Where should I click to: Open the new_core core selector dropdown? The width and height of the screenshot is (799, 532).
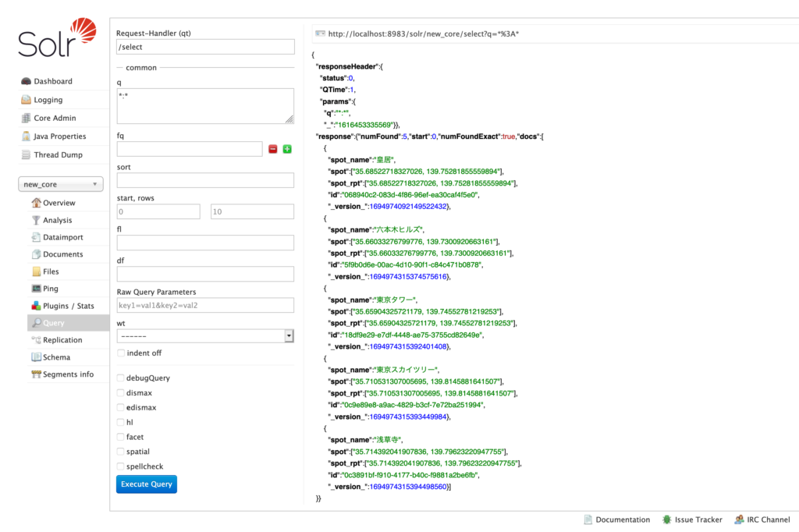coord(61,184)
